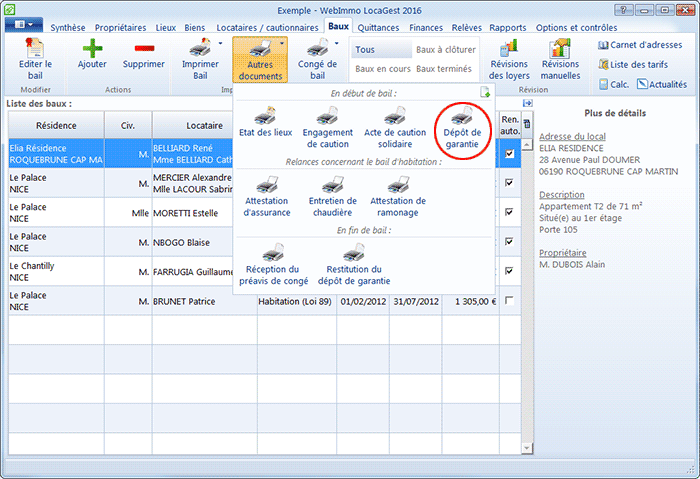The width and height of the screenshot is (700, 479).
Task: Open Attestation de ramonage reminder
Action: click(x=398, y=196)
